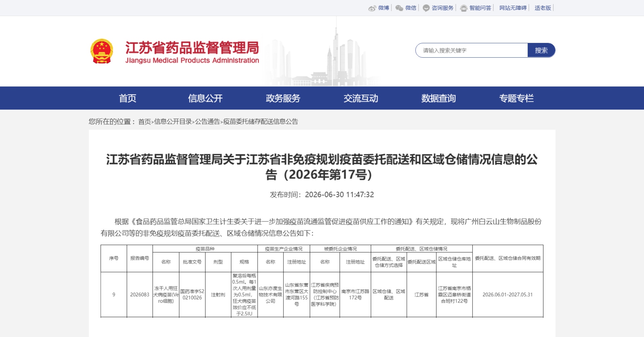Click cell 冻干人用狂犬病疫苗(Vero细胞)
This screenshot has width=644, height=337.
tap(166, 295)
